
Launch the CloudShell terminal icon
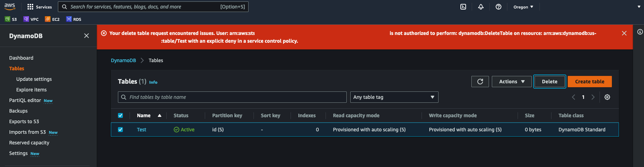tap(463, 7)
